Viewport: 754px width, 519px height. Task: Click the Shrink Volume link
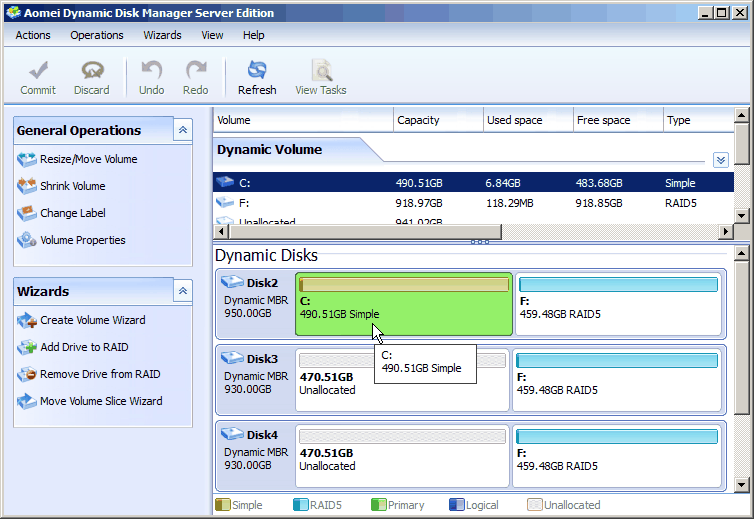click(x=73, y=186)
